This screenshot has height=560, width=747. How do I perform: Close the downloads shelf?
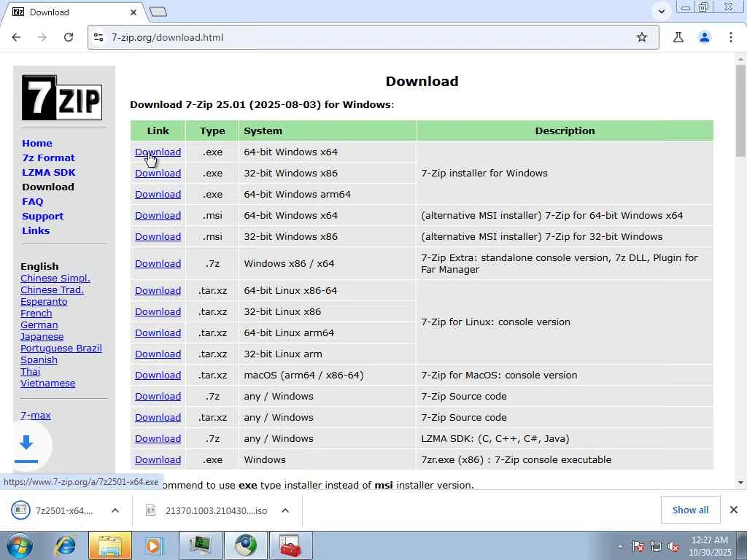tap(734, 510)
